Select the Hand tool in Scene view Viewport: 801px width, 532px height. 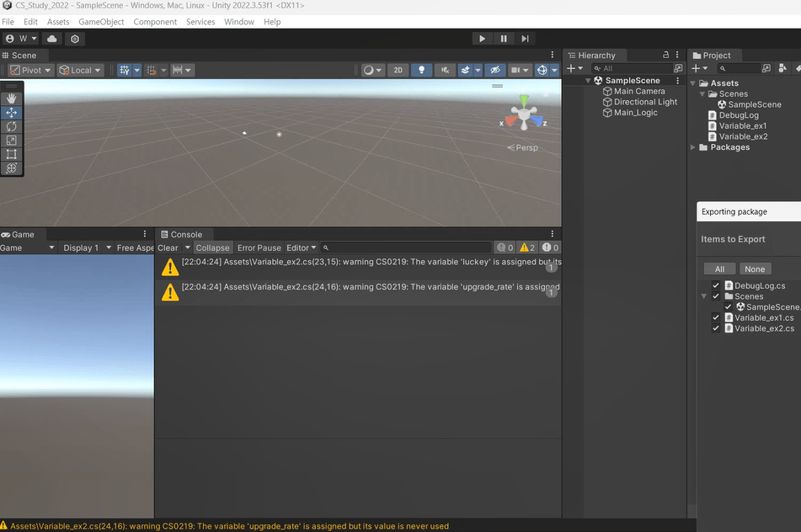pyautogui.click(x=11, y=98)
